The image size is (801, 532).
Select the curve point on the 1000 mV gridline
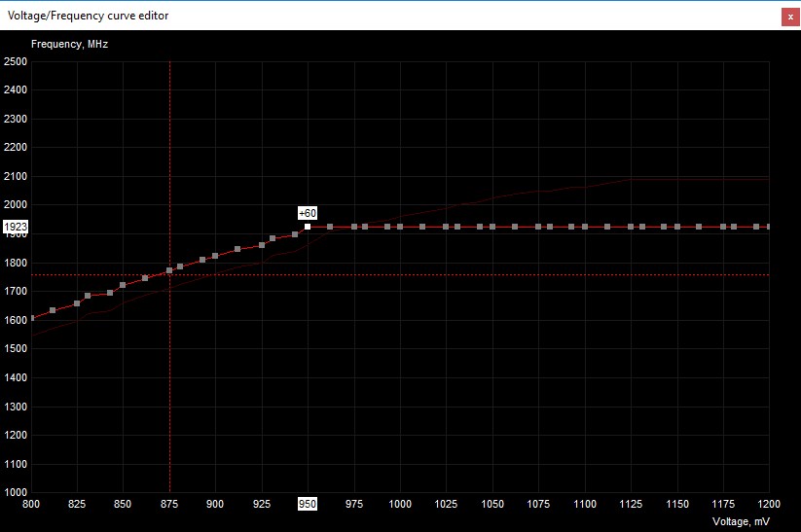point(400,227)
